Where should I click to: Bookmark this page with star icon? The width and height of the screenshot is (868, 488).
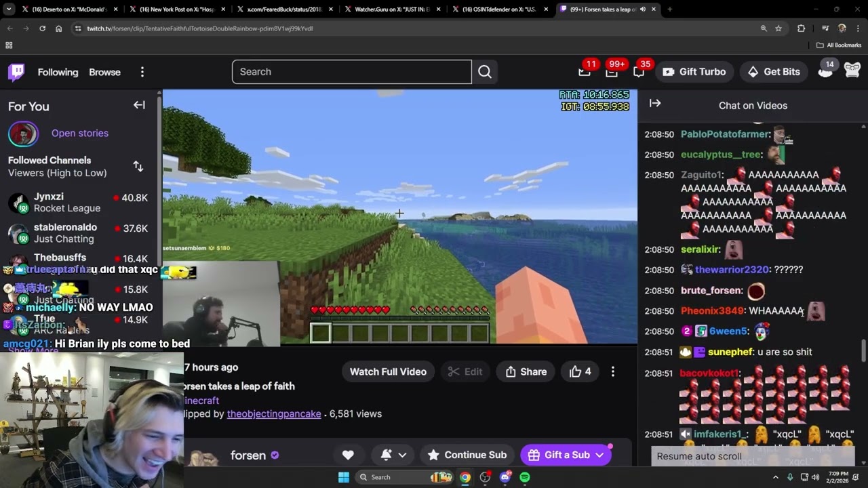pyautogui.click(x=778, y=28)
